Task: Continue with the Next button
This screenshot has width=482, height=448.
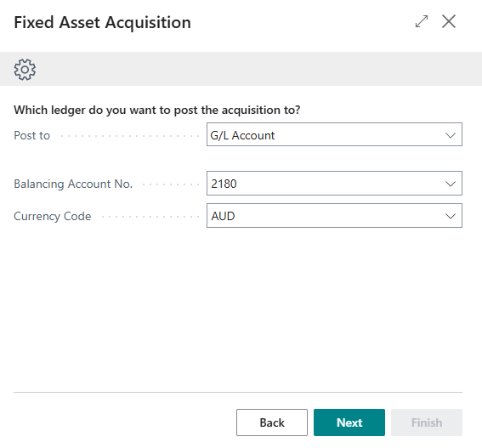Action: click(x=349, y=422)
